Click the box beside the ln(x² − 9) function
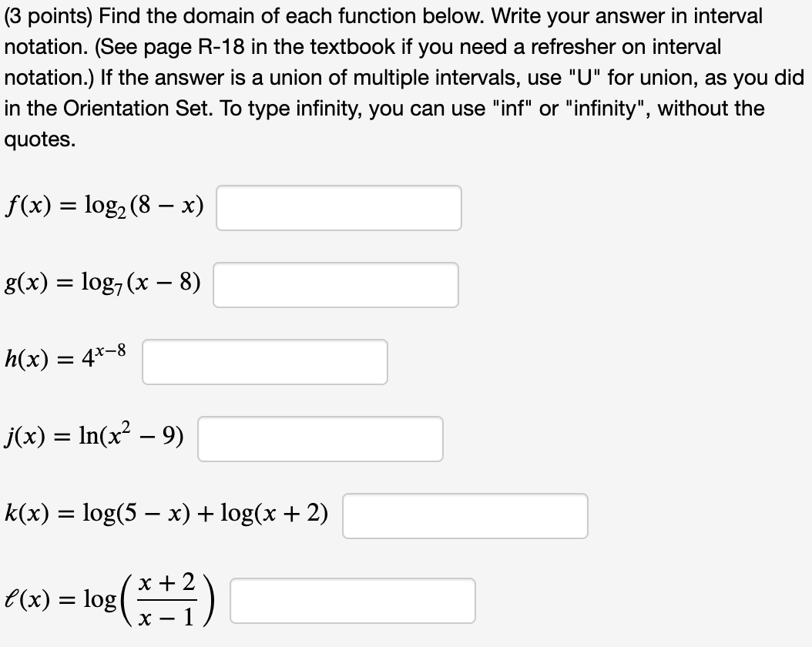 tap(320, 438)
